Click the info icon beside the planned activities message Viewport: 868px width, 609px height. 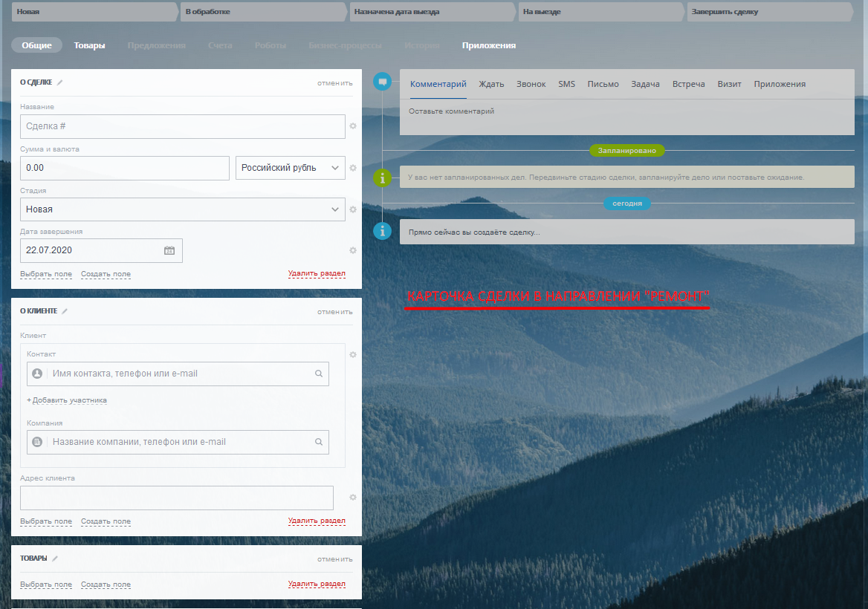(382, 178)
